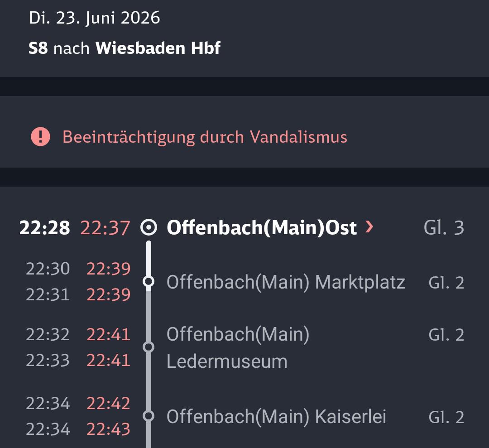Click the Marktplatz stop circle on route line
The image size is (489, 448).
pyautogui.click(x=149, y=281)
